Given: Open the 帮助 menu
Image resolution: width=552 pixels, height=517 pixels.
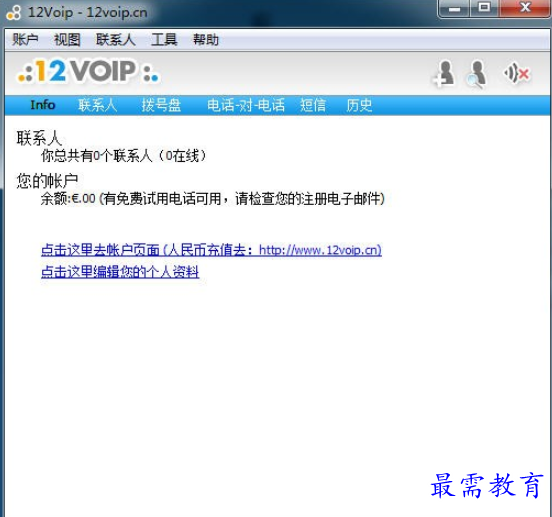Looking at the screenshot, I should [206, 39].
